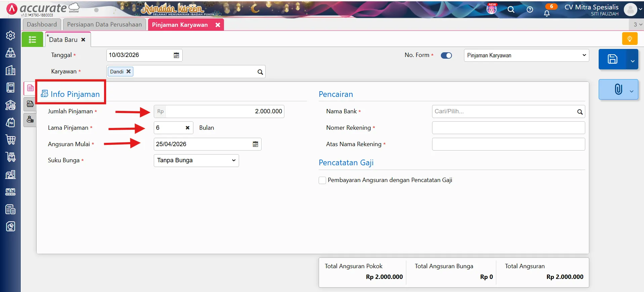Click the Total Angsuran Bunga Rp 0 value
The height and width of the screenshot is (292, 644).
[487, 277]
